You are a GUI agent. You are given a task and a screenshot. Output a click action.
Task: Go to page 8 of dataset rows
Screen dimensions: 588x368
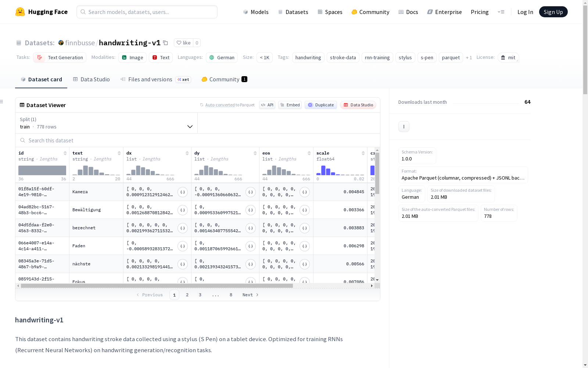pos(231,295)
